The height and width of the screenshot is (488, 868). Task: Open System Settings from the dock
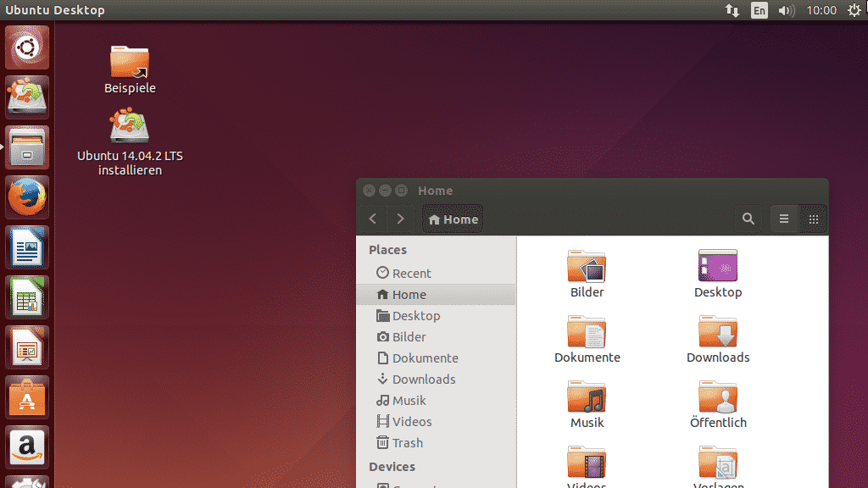[x=26, y=482]
